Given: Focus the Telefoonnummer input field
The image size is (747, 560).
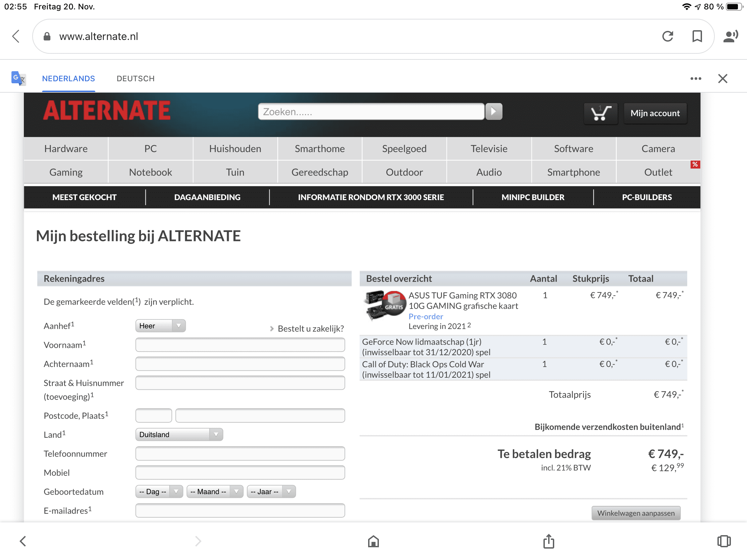Looking at the screenshot, I should click(240, 453).
